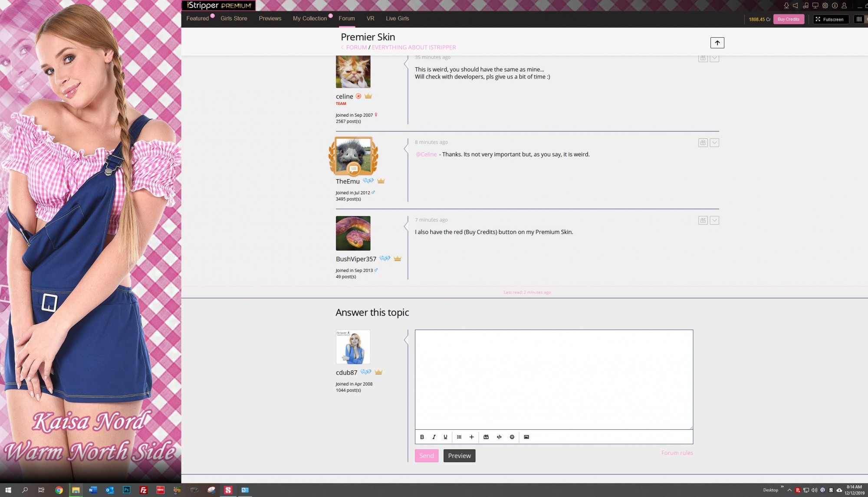This screenshot has height=497, width=868.
Task: Click the plus icon in editor toolbar
Action: 471,437
